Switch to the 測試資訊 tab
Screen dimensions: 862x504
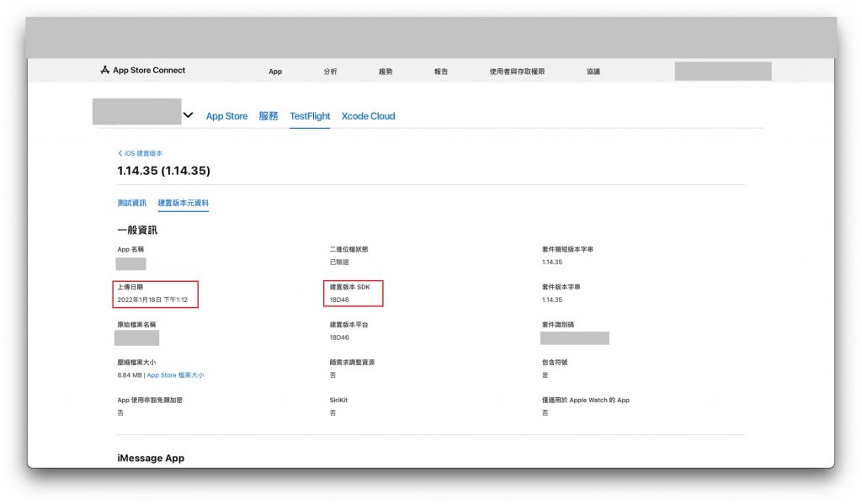pyautogui.click(x=132, y=203)
